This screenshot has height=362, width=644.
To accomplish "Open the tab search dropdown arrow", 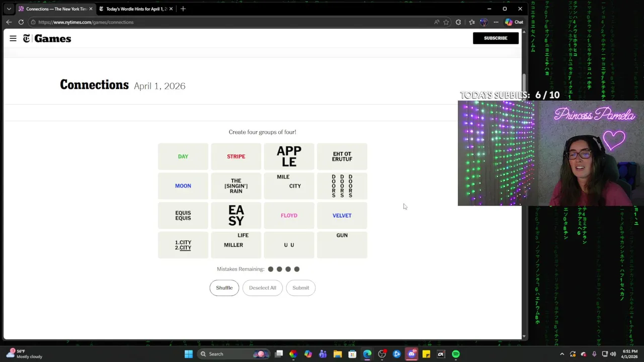I will [9, 9].
